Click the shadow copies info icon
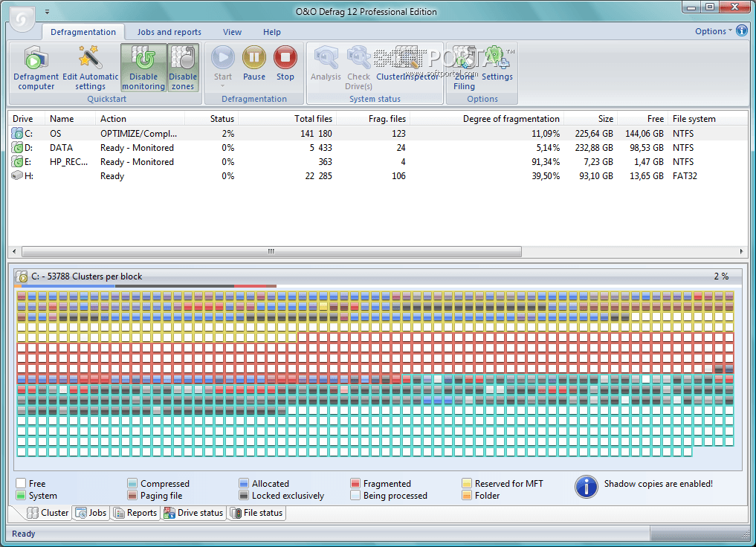 tap(587, 487)
